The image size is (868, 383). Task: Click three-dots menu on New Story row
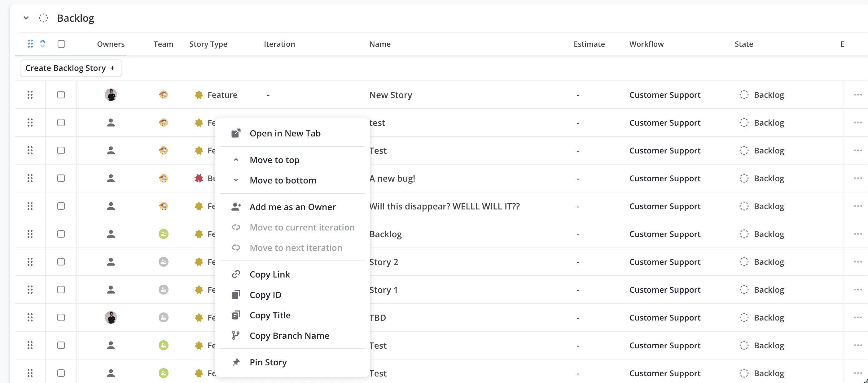coord(857,95)
